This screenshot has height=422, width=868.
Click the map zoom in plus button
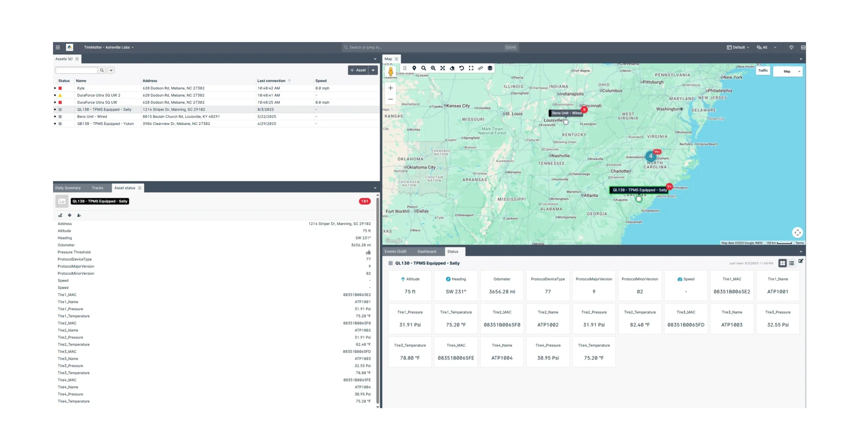click(391, 88)
